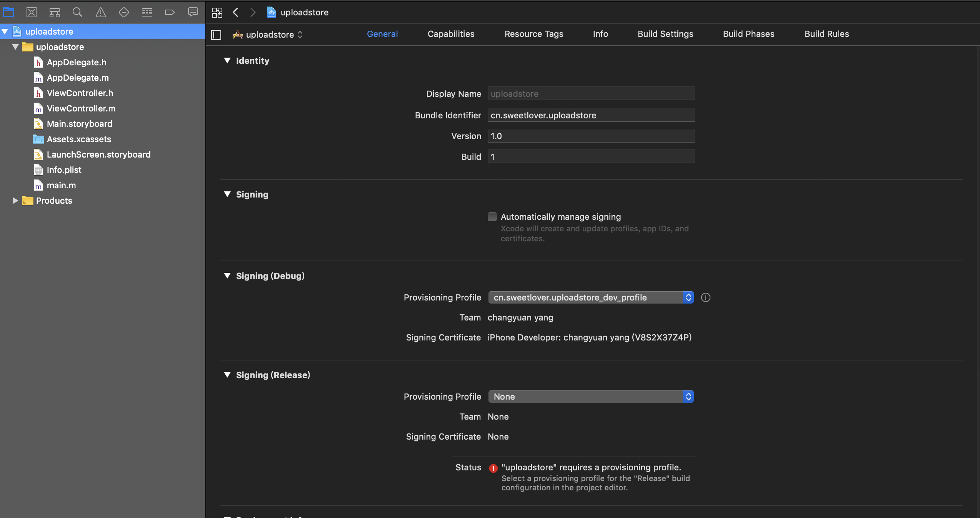The image size is (980, 518).
Task: Open the Debug navigator icon
Action: coord(147,12)
